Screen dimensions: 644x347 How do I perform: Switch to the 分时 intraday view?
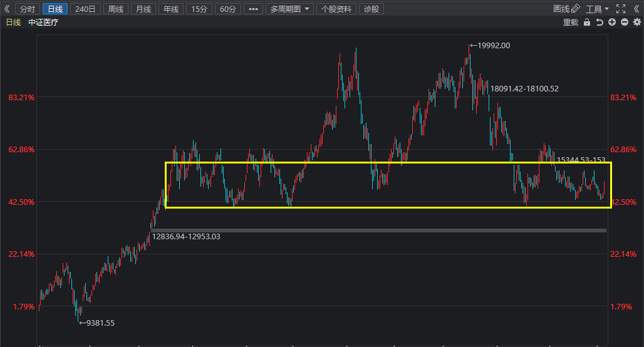click(28, 9)
